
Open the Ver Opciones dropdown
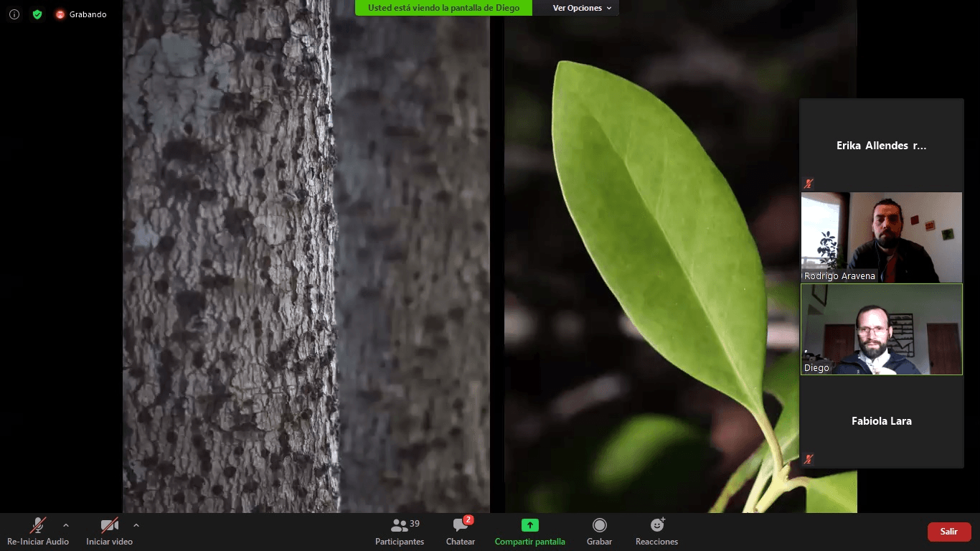pyautogui.click(x=582, y=8)
